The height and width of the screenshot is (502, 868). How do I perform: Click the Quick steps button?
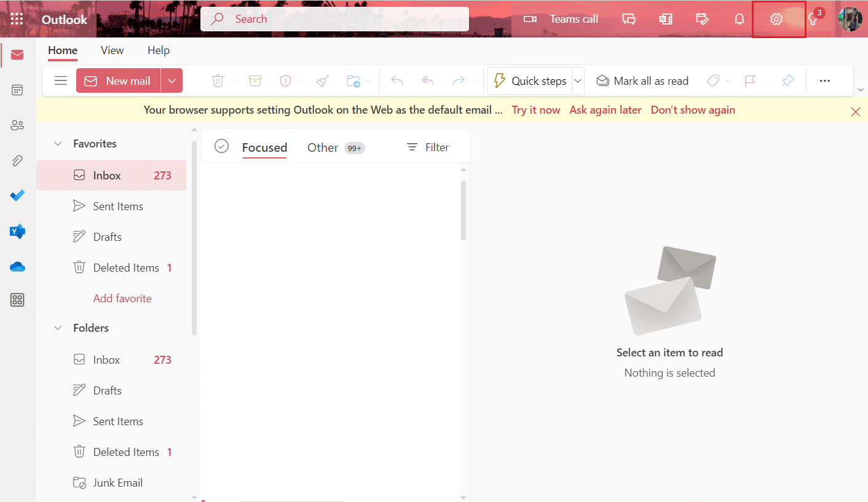click(x=530, y=80)
